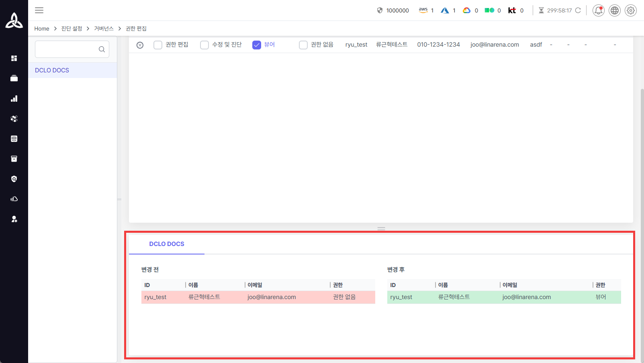
Task: Open the bar chart icon in sidebar
Action: pos(14,98)
